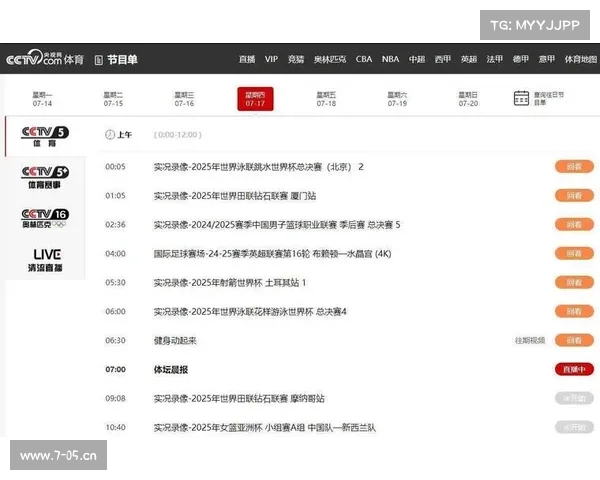Select the 星期六 07-19 date tab
The height and width of the screenshot is (480, 600).
tap(397, 99)
